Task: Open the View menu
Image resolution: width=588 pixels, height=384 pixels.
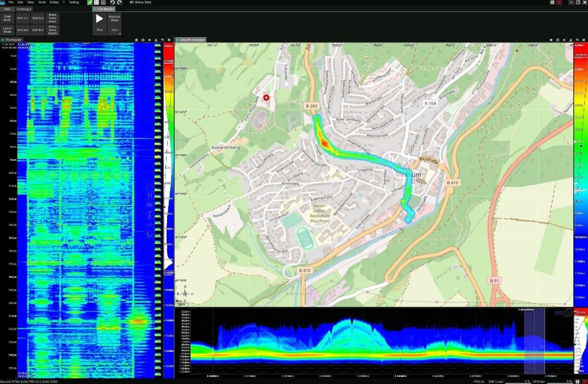Action: (30, 2)
